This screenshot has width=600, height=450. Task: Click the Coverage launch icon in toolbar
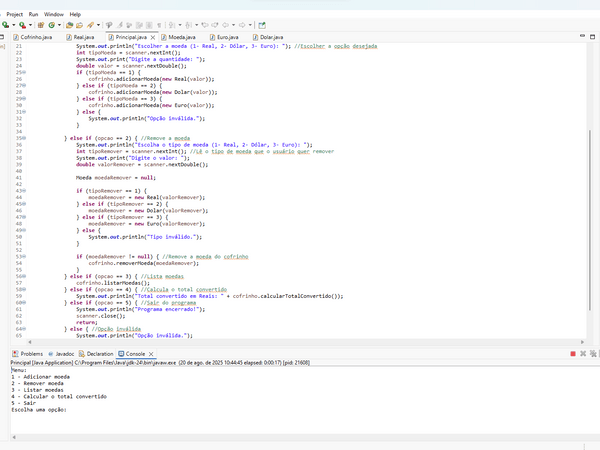click(x=22, y=24)
